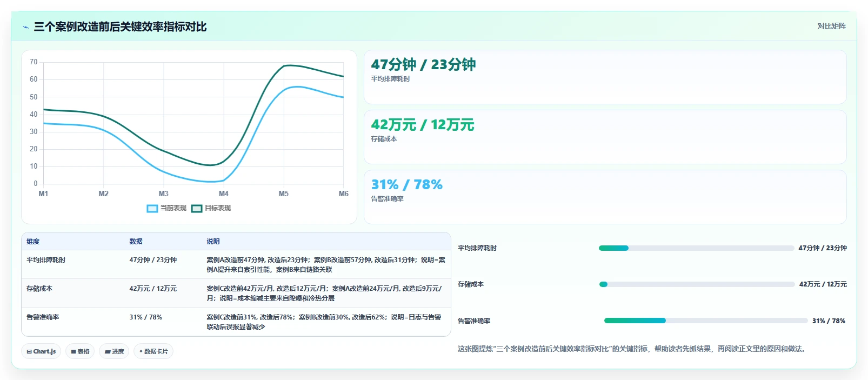The width and height of the screenshot is (868, 380).
Task: Click the M4 x-axis label
Action: pos(223,194)
